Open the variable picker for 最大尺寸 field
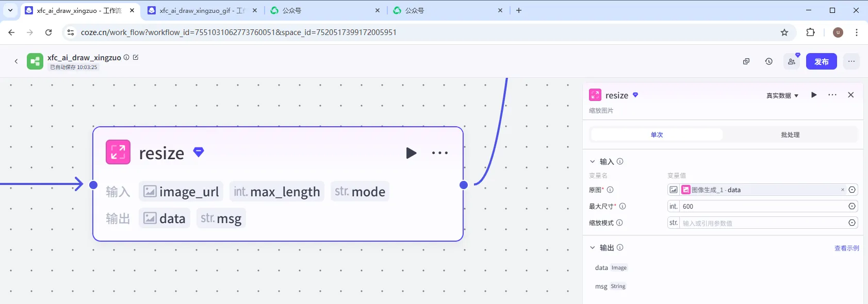Screen dimensions: 868x304 852,206
